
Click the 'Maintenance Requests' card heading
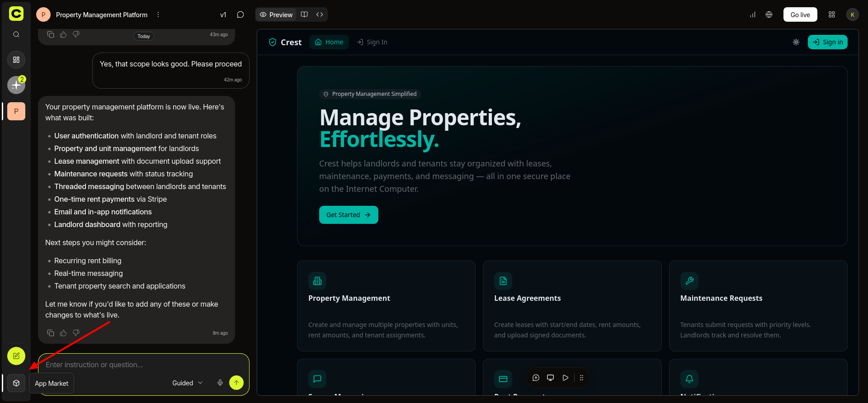721,298
